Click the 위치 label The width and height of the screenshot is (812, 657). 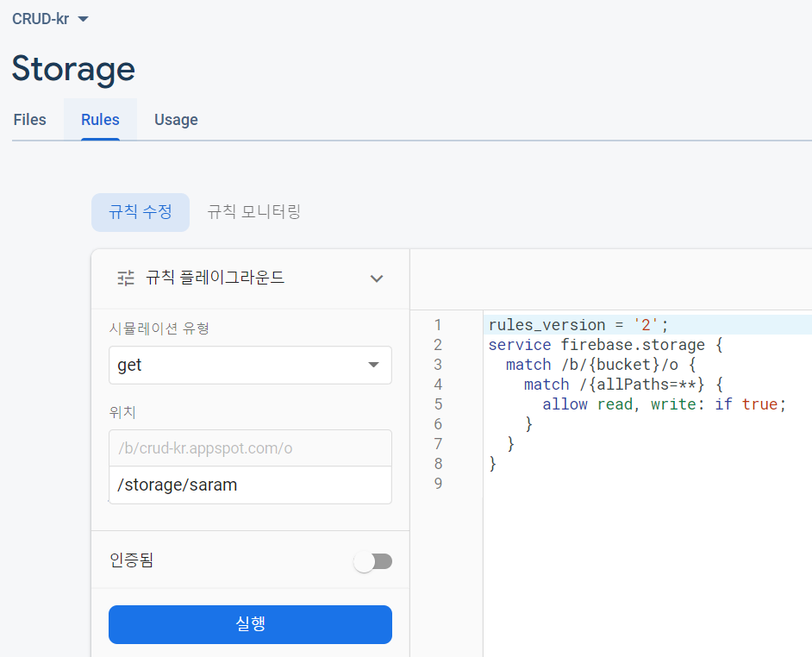pos(122,412)
